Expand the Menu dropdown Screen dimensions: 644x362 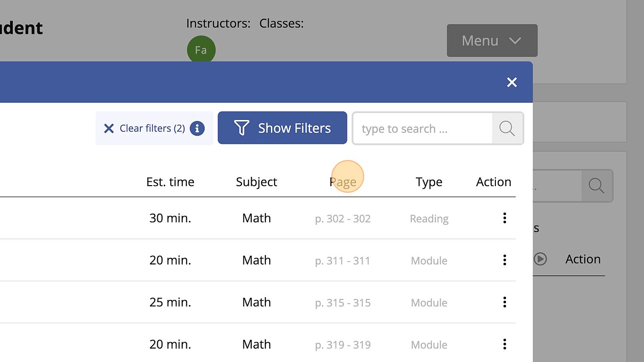pos(492,40)
